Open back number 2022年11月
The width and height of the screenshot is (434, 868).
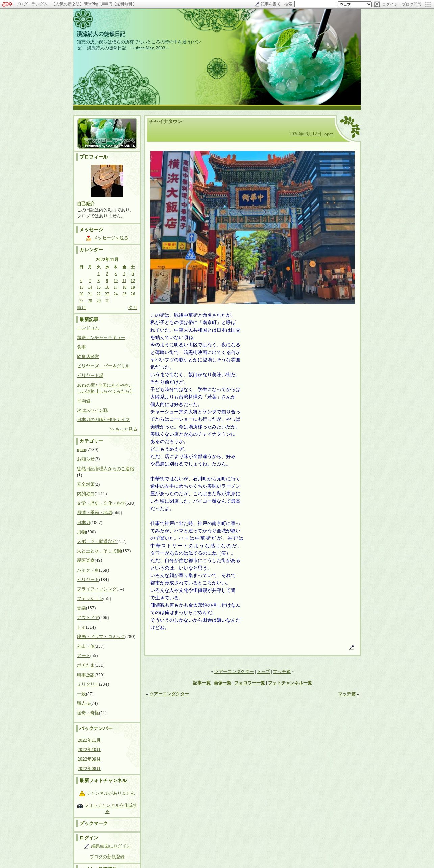click(89, 740)
